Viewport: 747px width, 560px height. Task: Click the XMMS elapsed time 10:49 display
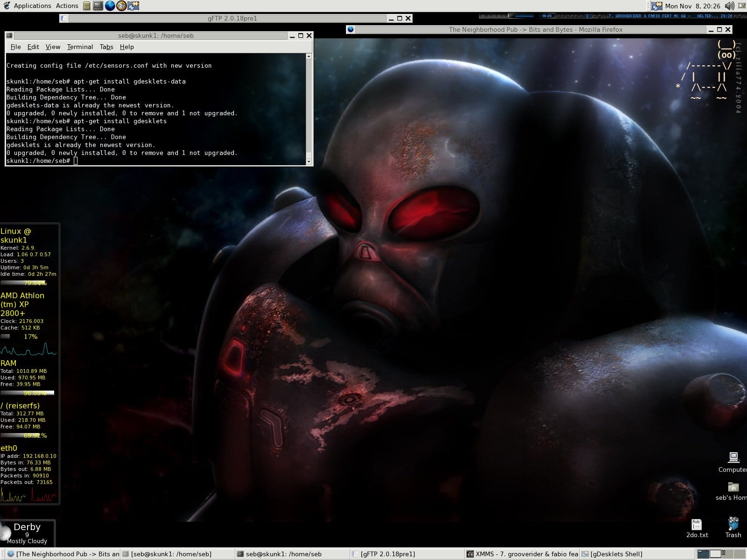(x=547, y=16)
